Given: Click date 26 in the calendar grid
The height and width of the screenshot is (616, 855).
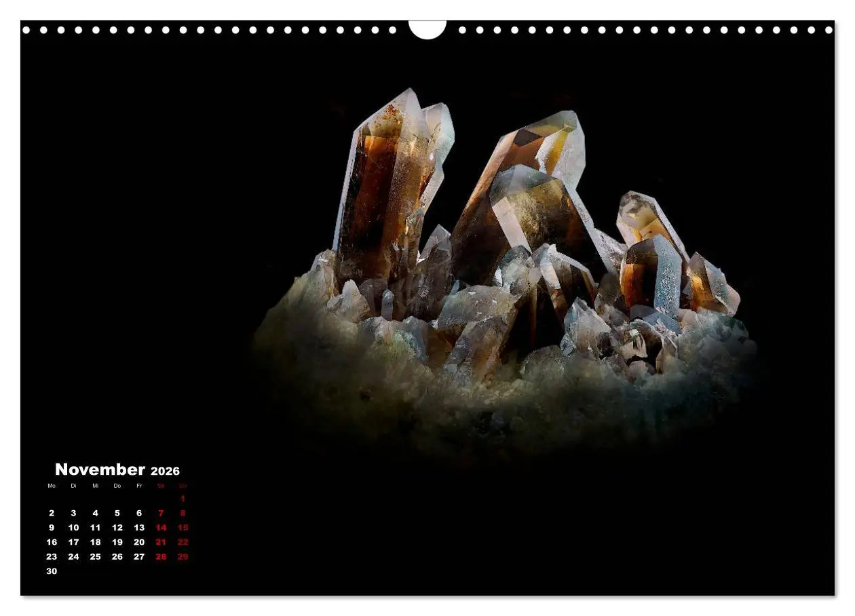Looking at the screenshot, I should (116, 556).
